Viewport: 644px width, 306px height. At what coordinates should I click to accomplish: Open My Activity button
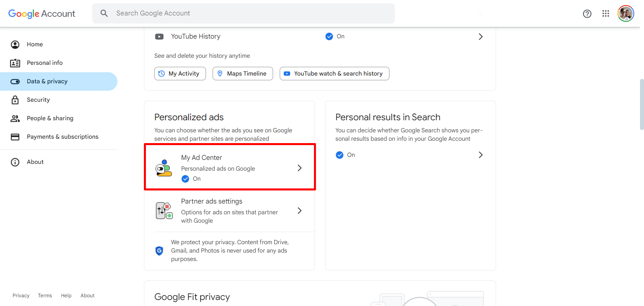click(x=180, y=74)
